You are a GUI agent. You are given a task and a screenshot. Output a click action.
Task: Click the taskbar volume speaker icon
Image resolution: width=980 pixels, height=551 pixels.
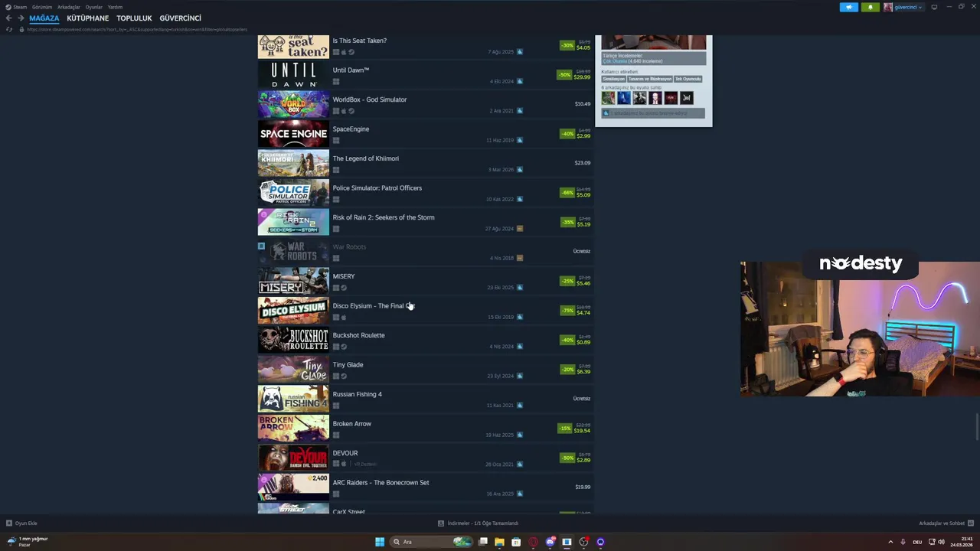coord(941,542)
